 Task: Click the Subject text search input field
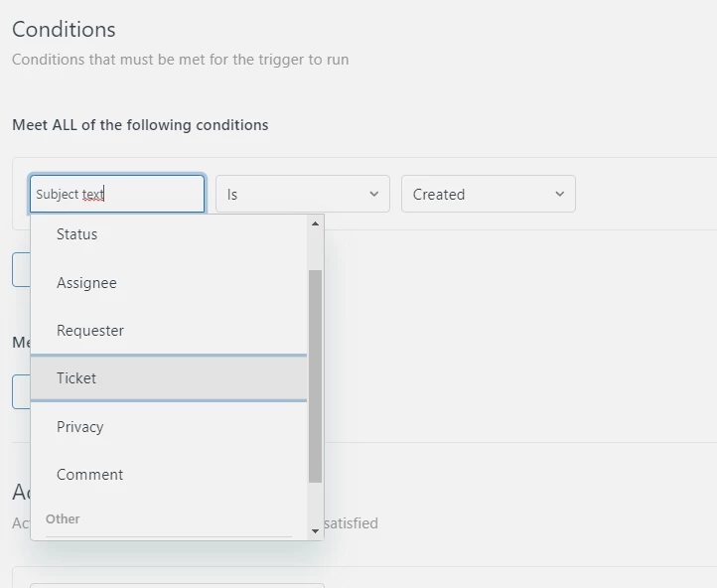click(x=116, y=195)
